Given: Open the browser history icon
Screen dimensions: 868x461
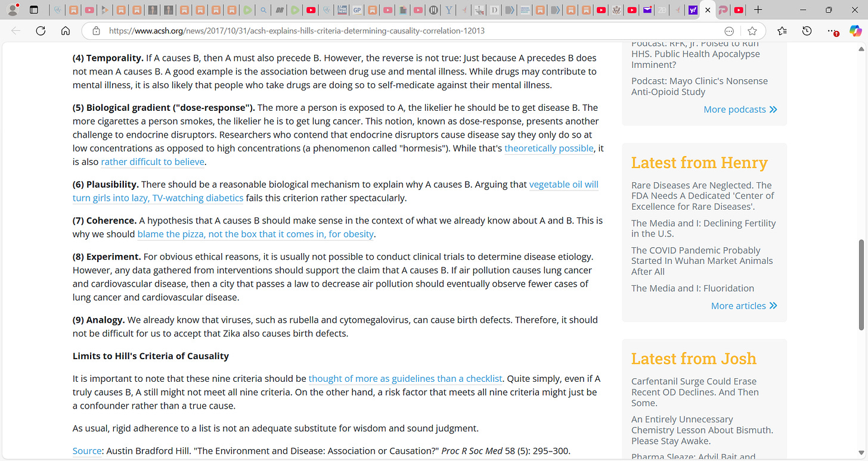Looking at the screenshot, I should [807, 31].
